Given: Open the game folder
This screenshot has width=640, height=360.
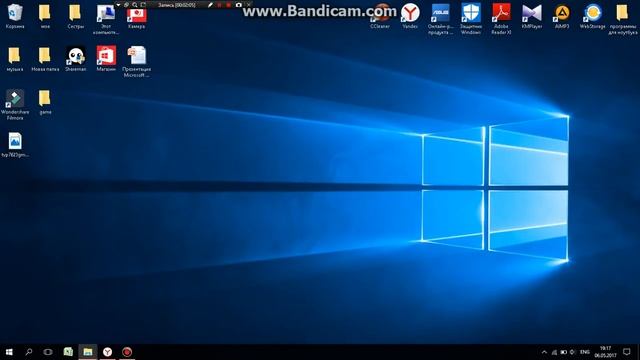Looking at the screenshot, I should (x=45, y=102).
